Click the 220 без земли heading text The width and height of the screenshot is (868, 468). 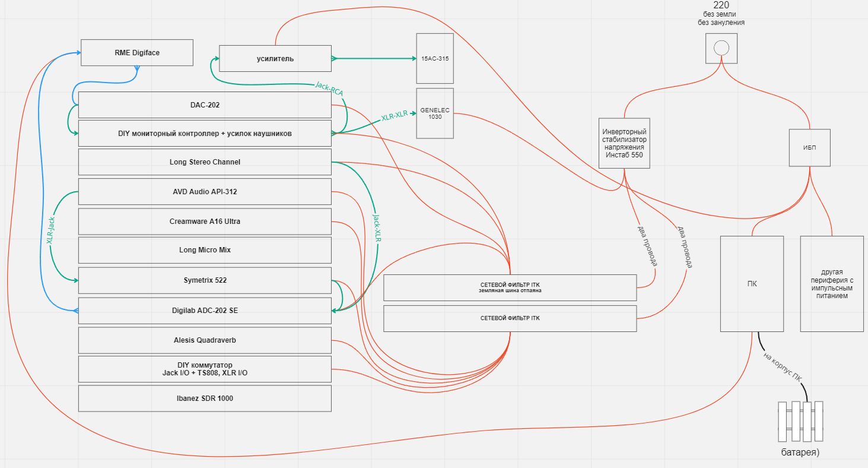[721, 14]
